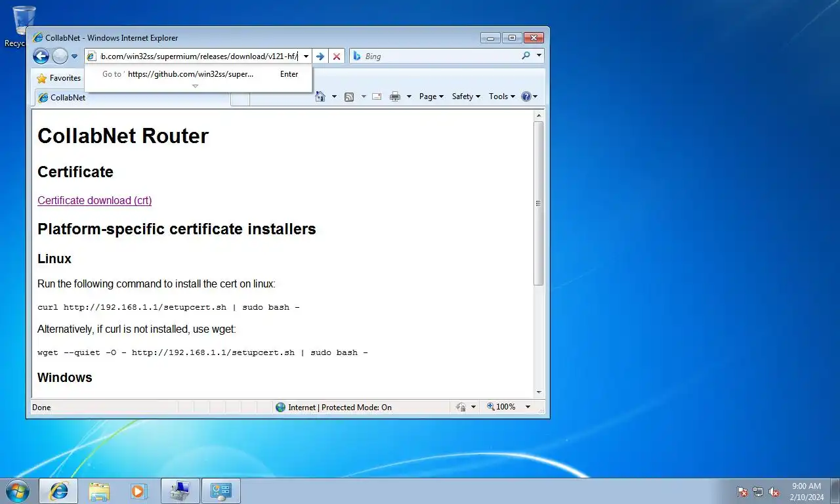Click the Show desktop button

point(835,491)
